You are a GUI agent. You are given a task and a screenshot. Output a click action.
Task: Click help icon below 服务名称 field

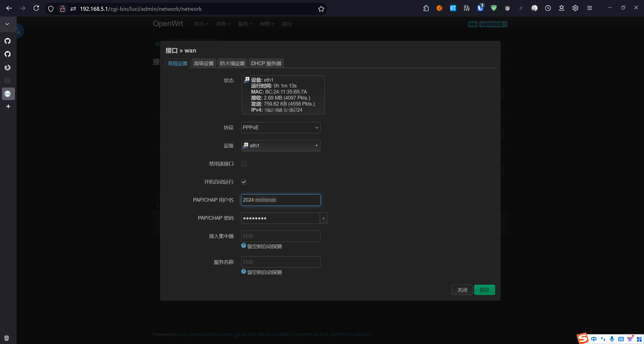click(244, 271)
